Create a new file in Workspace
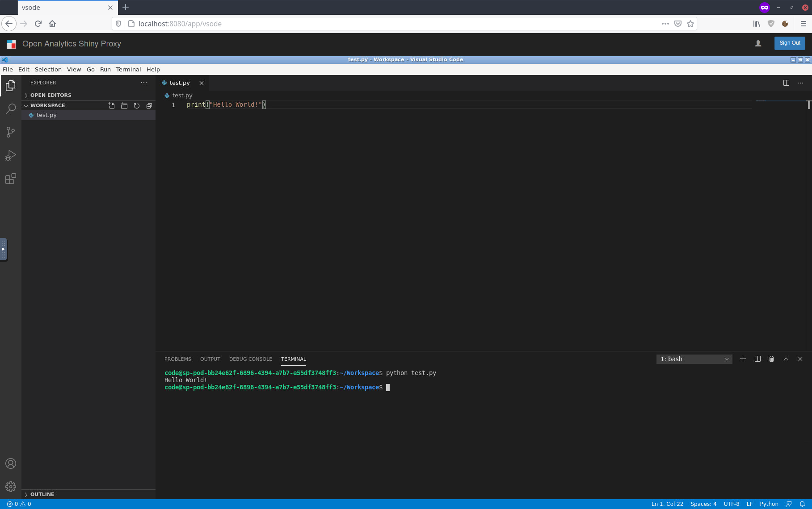 [112, 106]
